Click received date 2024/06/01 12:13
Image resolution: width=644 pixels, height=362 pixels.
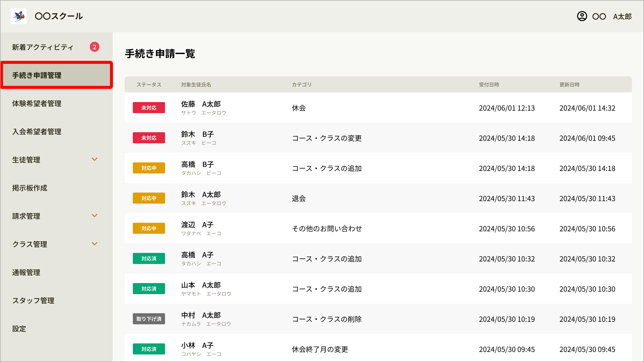[x=507, y=108]
